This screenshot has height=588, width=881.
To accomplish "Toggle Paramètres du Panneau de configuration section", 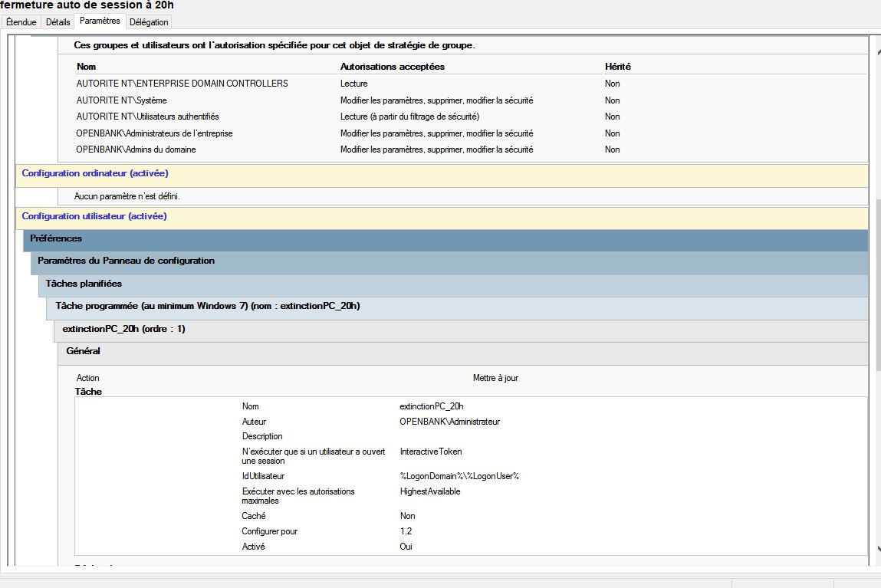I will (x=126, y=261).
